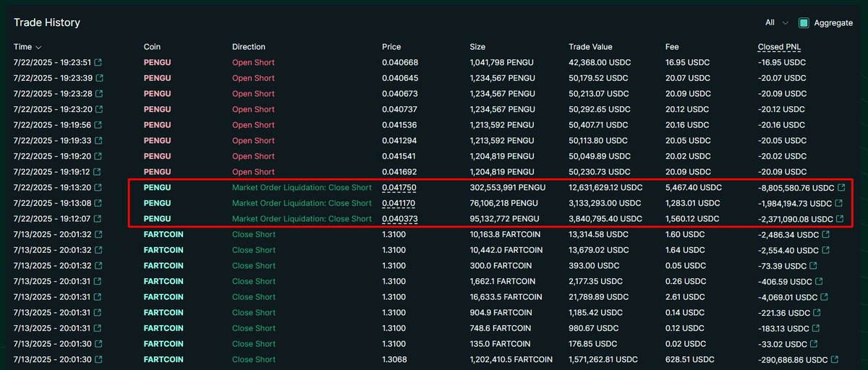Click Open Short on the 0.041692 price row
Viewport: 868px width, 370px height.
coord(253,172)
